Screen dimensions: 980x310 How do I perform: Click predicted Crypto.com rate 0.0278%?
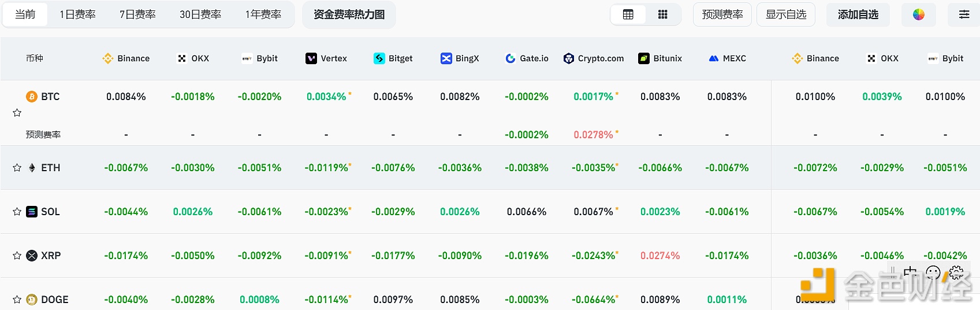[x=594, y=135]
